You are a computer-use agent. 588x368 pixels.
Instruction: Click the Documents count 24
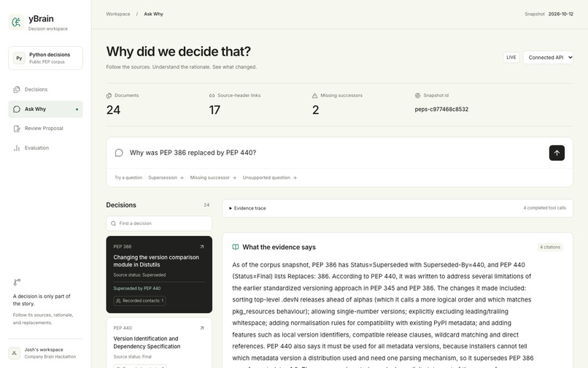click(113, 110)
